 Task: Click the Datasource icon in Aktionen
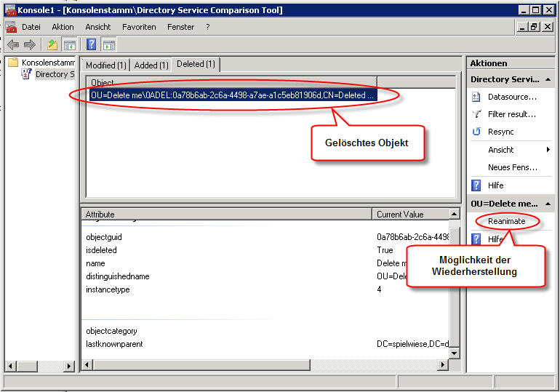coord(476,97)
